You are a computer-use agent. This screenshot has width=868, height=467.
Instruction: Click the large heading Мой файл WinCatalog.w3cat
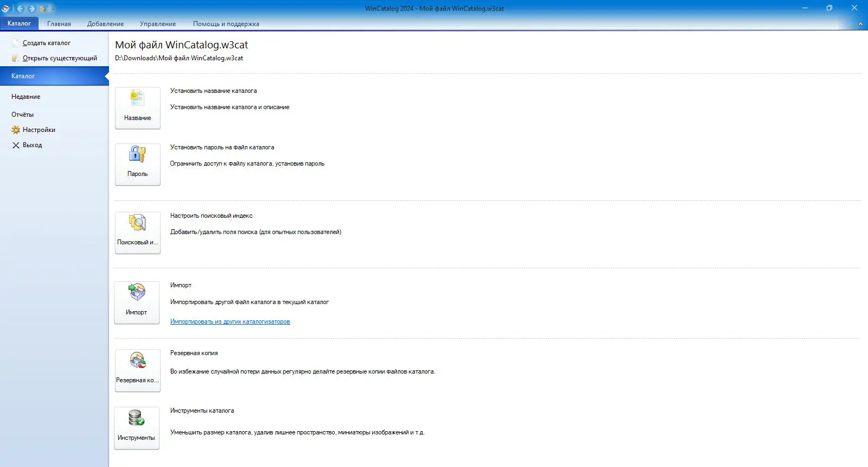pyautogui.click(x=182, y=45)
